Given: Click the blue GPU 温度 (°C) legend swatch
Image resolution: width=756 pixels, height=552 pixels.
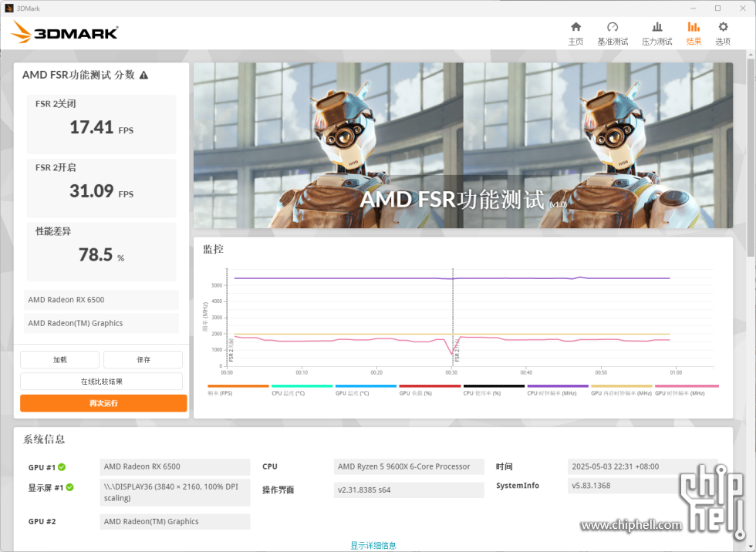Looking at the screenshot, I should click(x=366, y=385).
